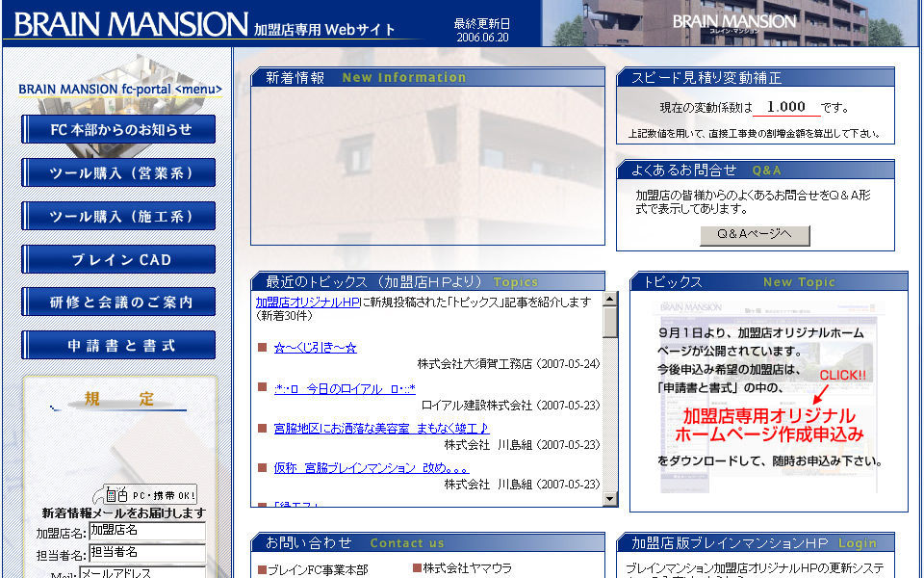This screenshot has width=924, height=578.
Task: Click the PC・携帯 OK! phone icon
Action: coord(145,494)
